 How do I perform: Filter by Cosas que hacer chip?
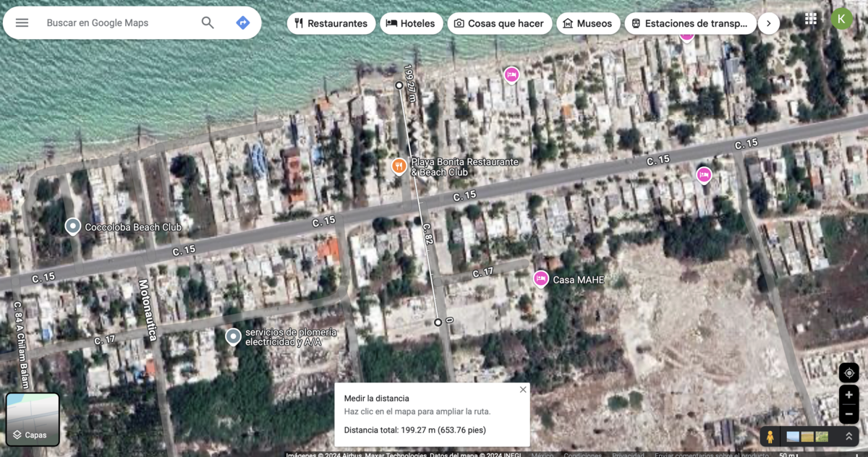(499, 23)
